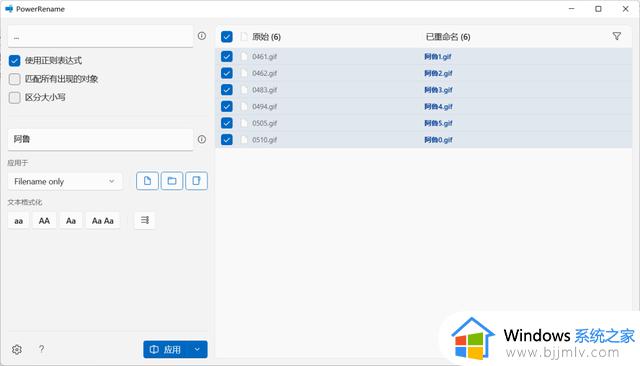
Task: Toggle the include files icon button
Action: 147,181
